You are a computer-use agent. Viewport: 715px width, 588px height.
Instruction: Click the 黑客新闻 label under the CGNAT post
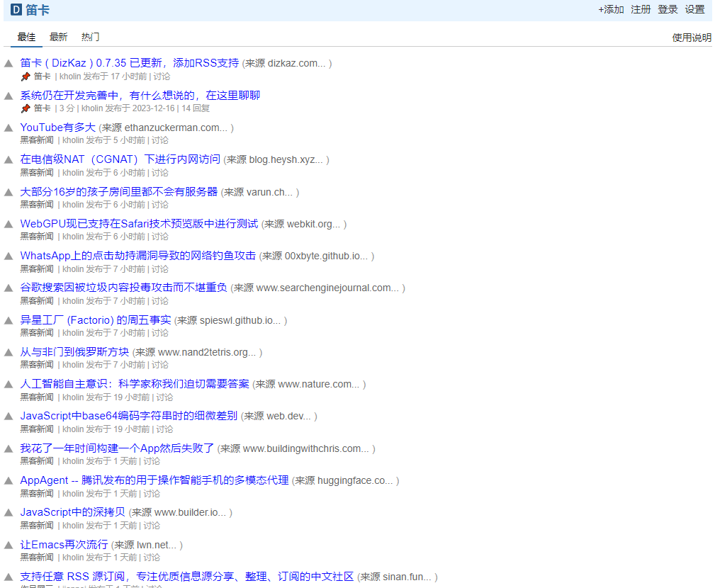36,172
